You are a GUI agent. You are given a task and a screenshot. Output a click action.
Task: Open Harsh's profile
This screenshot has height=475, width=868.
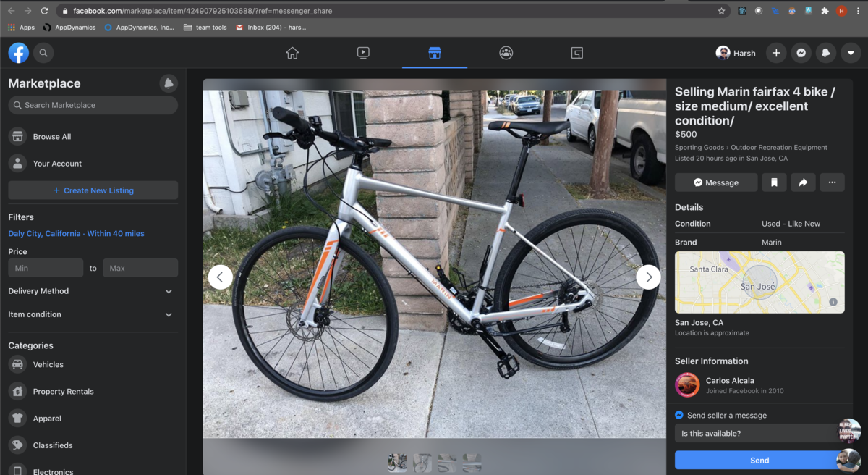pyautogui.click(x=736, y=53)
